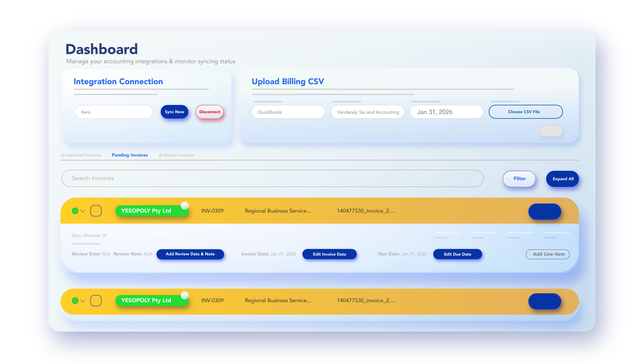Tick the checkbox in the collapsed invoice row
644x362 pixels.
[x=96, y=300]
